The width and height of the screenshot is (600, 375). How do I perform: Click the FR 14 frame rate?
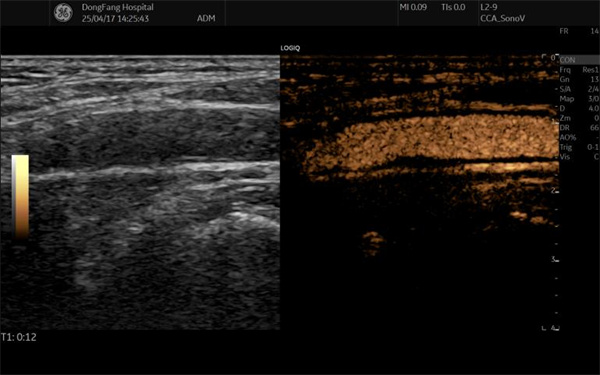(579, 31)
